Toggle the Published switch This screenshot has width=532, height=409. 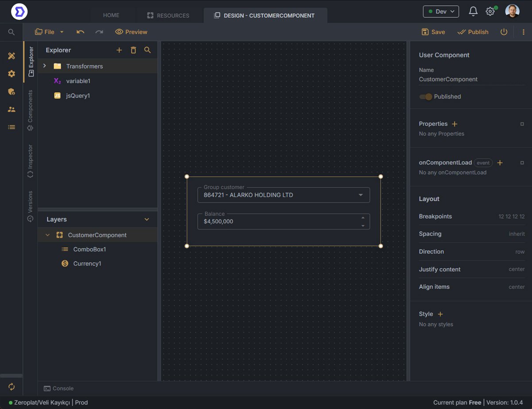(426, 97)
